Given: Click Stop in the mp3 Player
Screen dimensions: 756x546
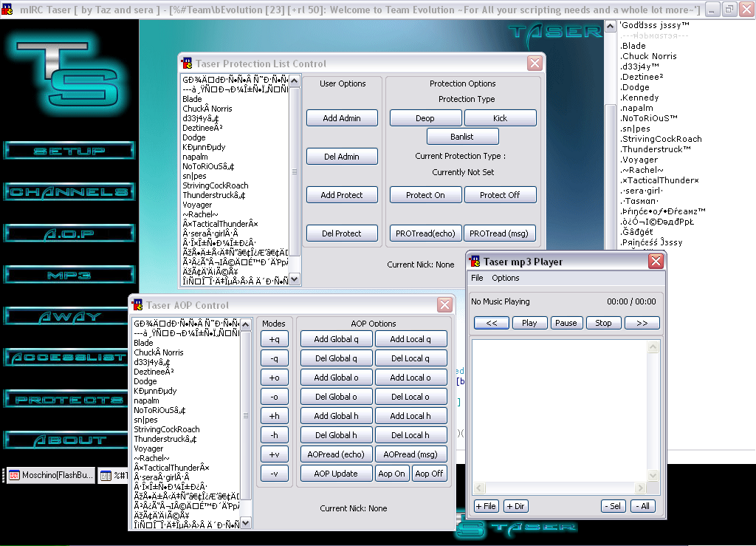Looking at the screenshot, I should click(603, 323).
